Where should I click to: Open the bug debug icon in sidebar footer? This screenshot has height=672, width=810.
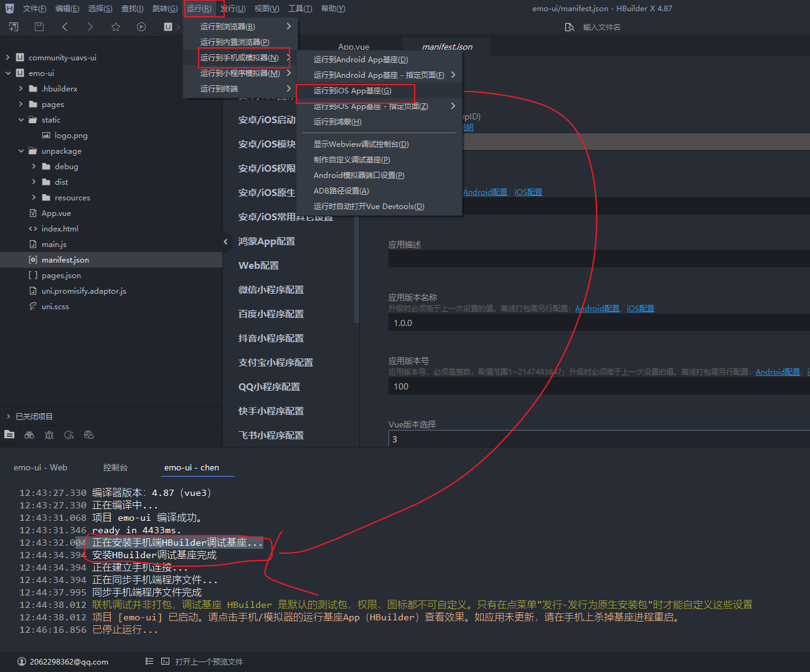click(x=49, y=435)
